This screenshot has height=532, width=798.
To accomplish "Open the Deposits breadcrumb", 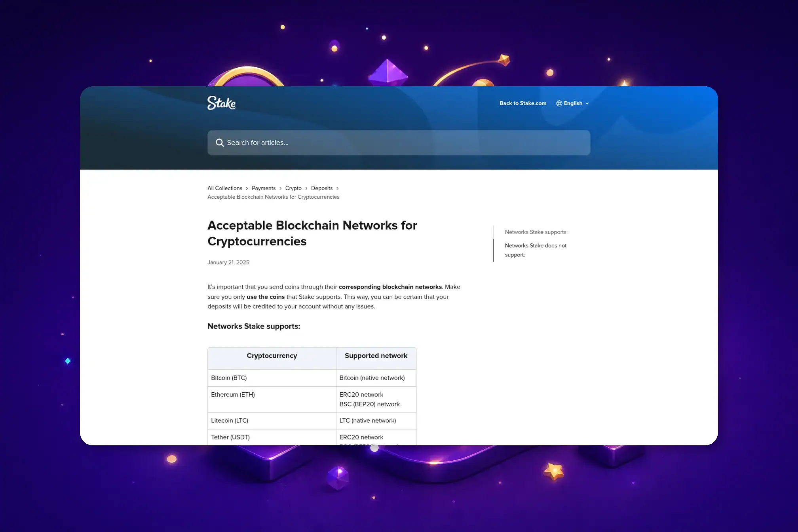I will [322, 188].
